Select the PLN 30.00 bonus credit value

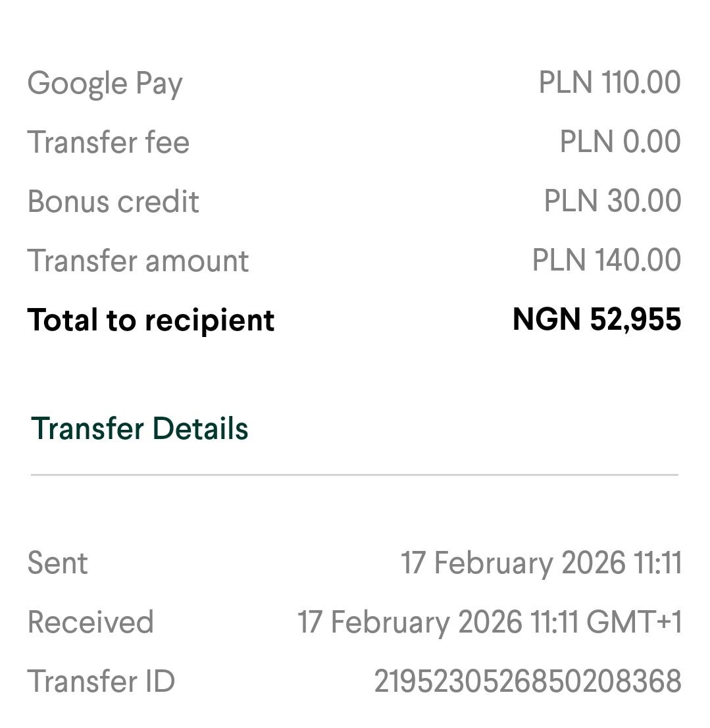pos(612,201)
